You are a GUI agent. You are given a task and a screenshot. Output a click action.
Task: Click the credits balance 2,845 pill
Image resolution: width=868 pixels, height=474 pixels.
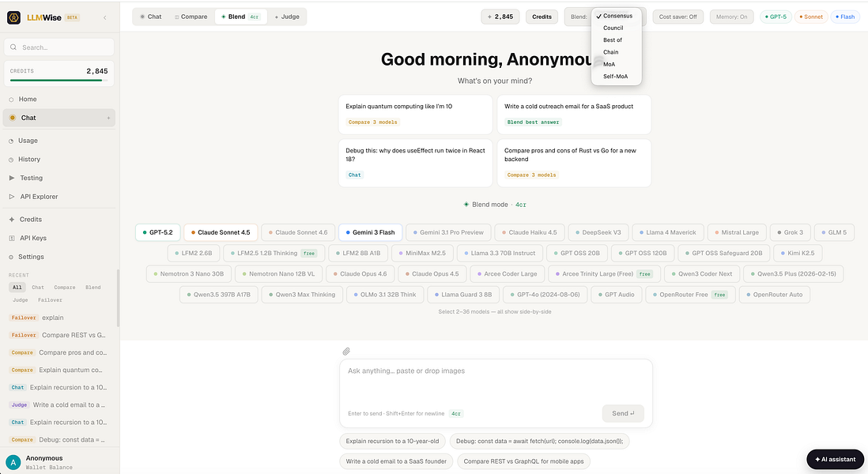500,17
